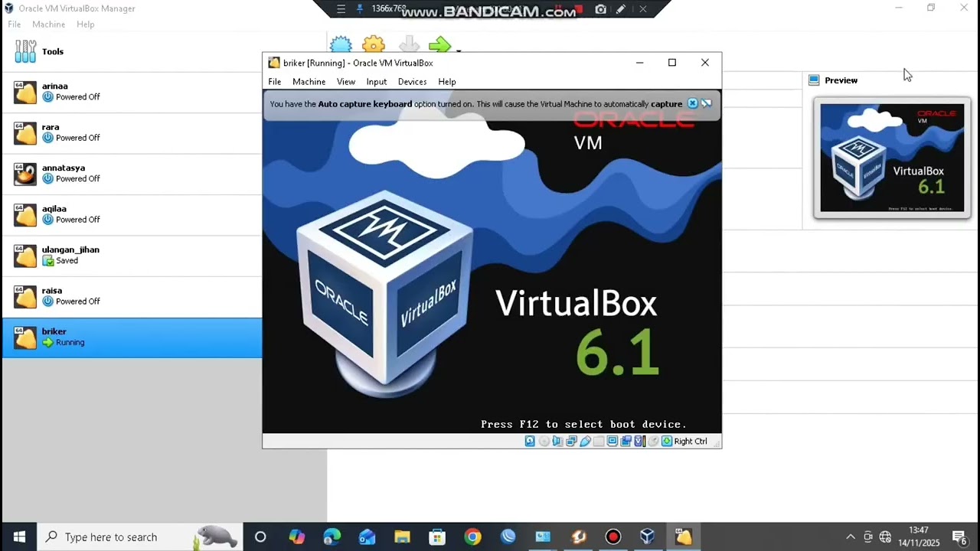Open the USB devices indicator icon
Image resolution: width=980 pixels, height=551 pixels.
click(x=585, y=441)
